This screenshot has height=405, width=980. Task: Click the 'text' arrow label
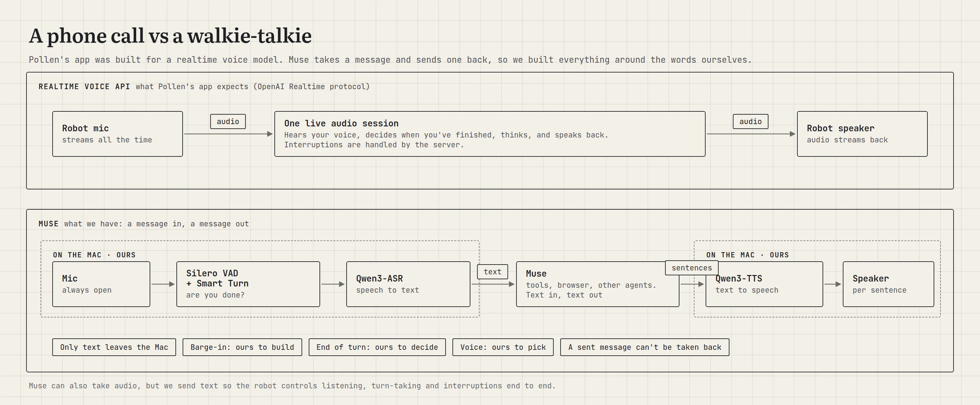pyautogui.click(x=492, y=272)
